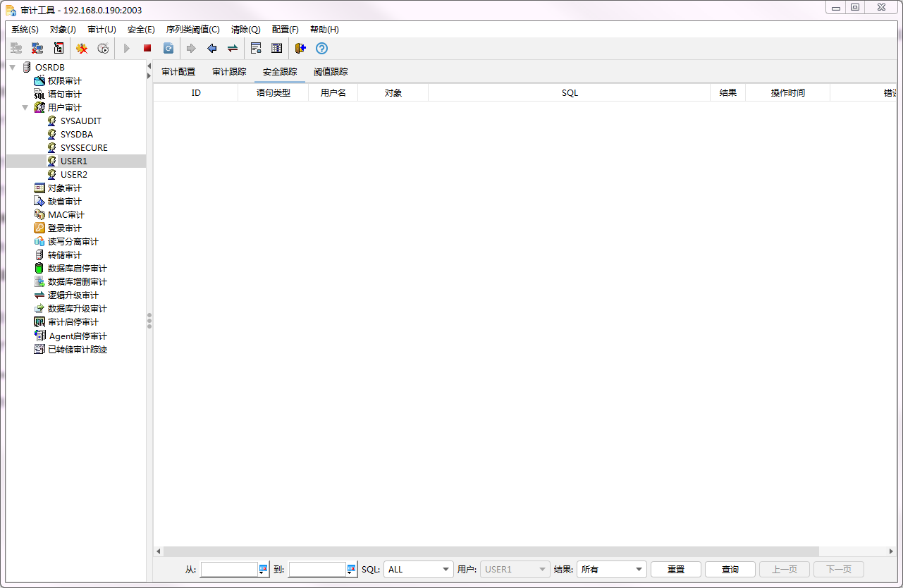Collapse the 用户审计 tree node
The image size is (903, 588).
[25, 108]
